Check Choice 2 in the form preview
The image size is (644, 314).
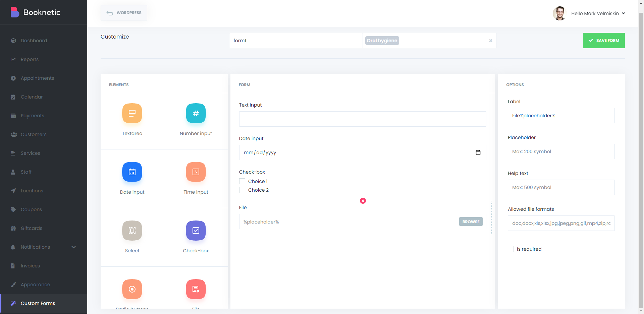point(242,190)
